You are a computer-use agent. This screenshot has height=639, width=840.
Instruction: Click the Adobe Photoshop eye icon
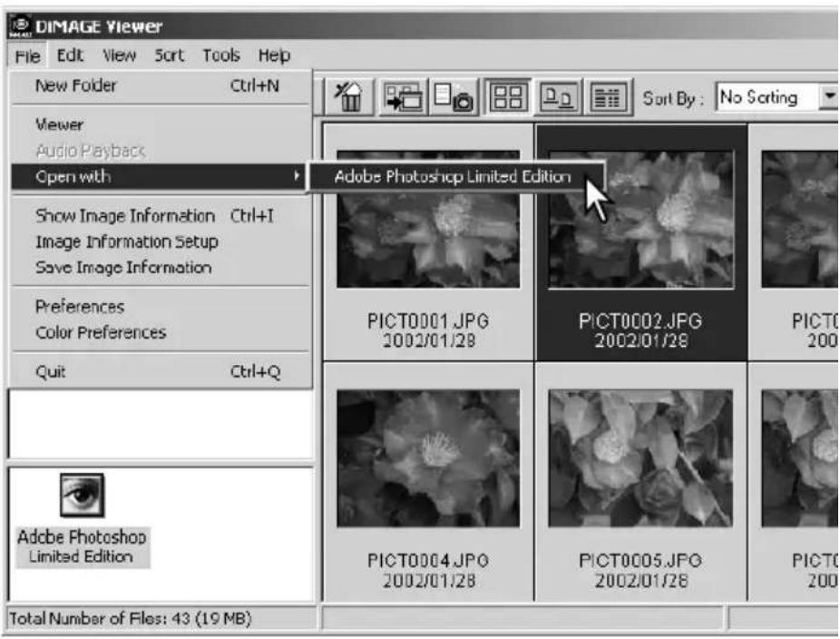[82, 495]
